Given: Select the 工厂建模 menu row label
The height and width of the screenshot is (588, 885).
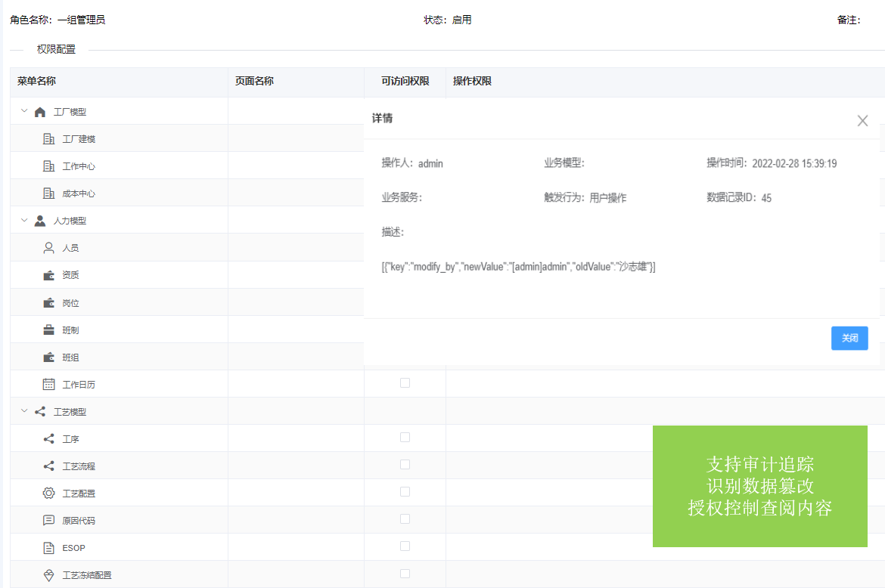Looking at the screenshot, I should point(79,139).
